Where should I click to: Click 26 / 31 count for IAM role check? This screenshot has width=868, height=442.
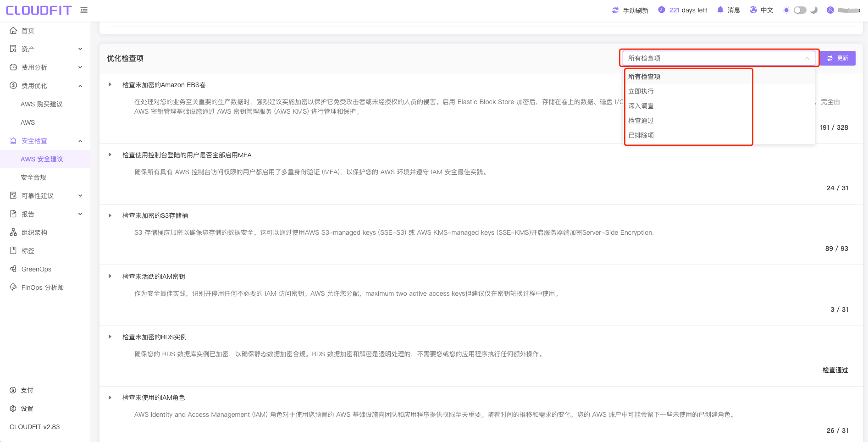[837, 431]
